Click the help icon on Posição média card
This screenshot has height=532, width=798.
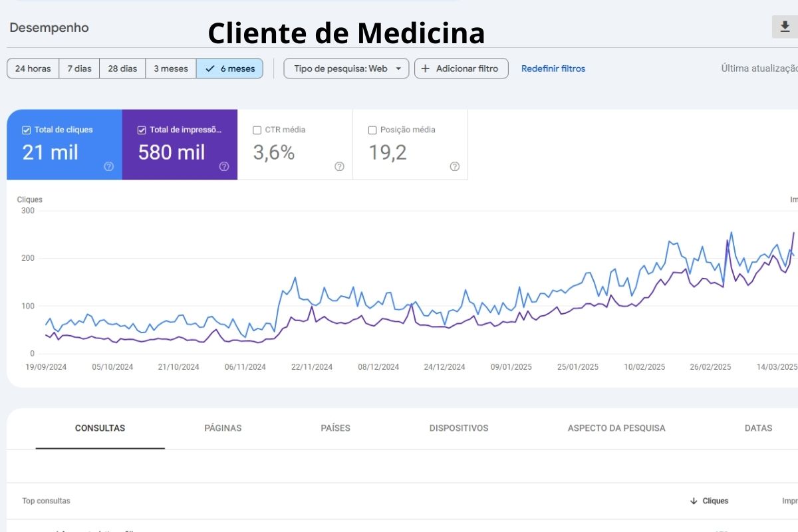455,166
